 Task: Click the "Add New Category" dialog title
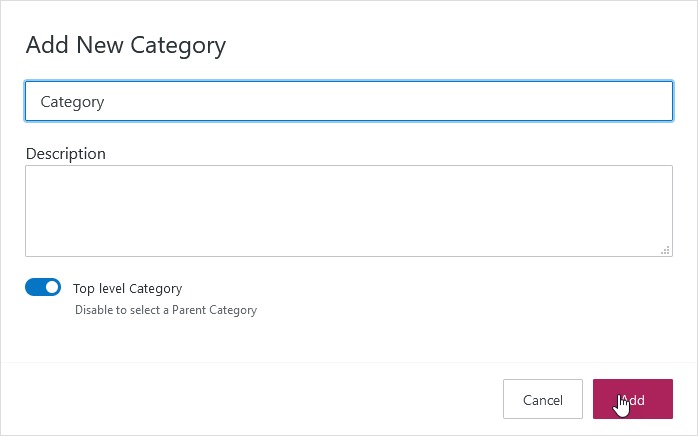[125, 45]
